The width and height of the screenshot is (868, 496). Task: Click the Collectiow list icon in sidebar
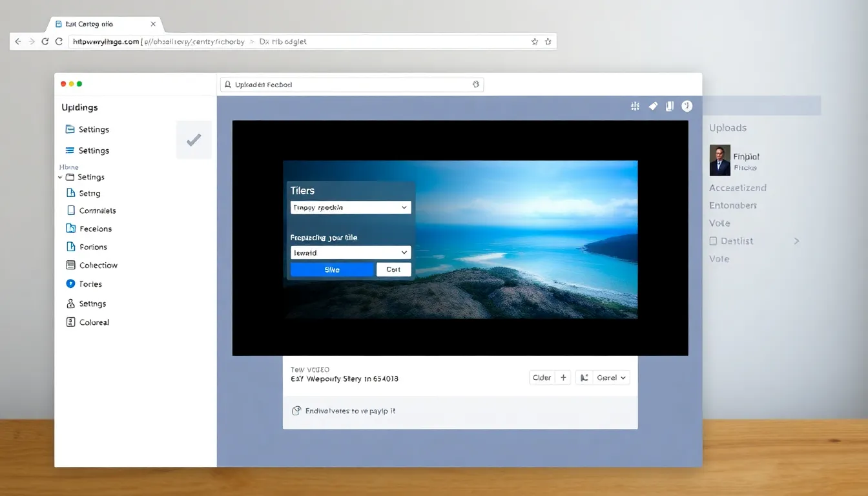(x=71, y=265)
